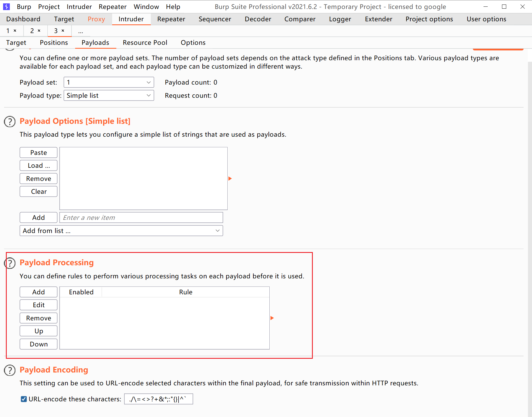This screenshot has width=532, height=417.
Task: Close Intruder attack tab 1
Action: click(x=15, y=31)
